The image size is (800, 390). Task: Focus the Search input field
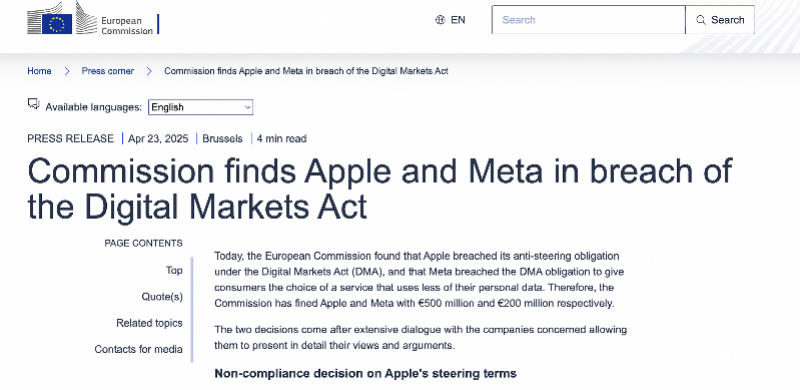pos(588,20)
